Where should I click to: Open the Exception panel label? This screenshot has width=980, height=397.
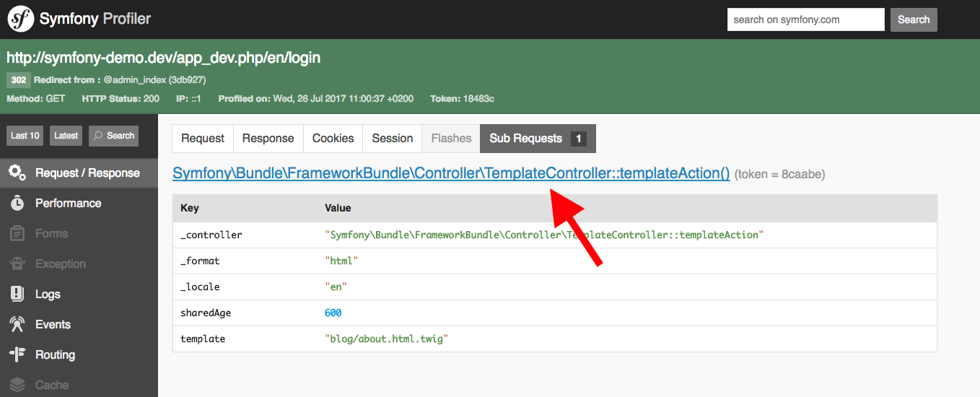pyautogui.click(x=61, y=264)
